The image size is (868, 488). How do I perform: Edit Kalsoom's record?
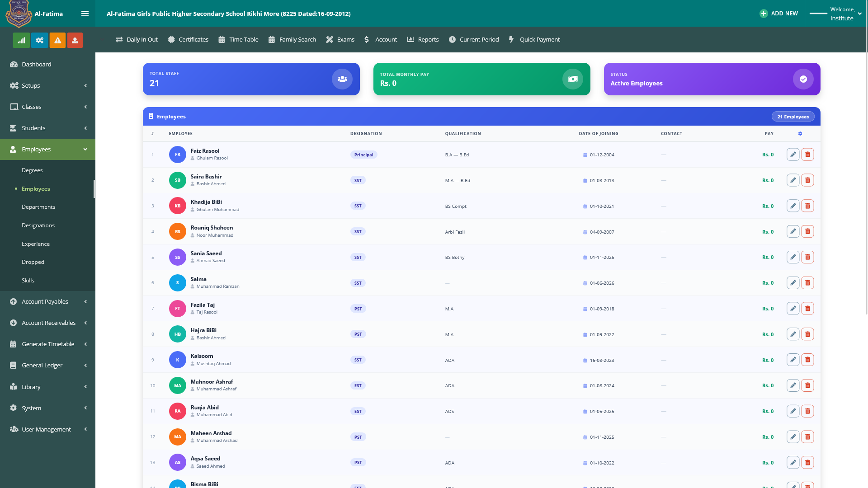793,360
